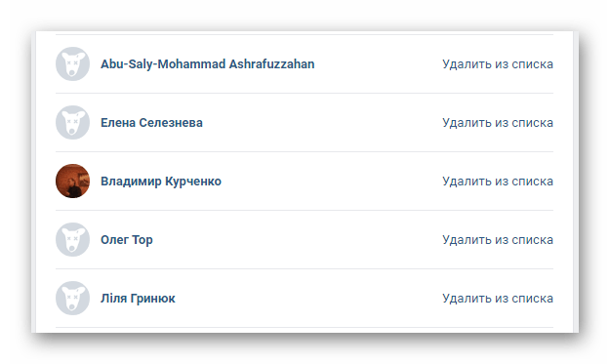Select Олег Тор's default dog avatar
Image resolution: width=610 pixels, height=364 pixels.
[73, 239]
